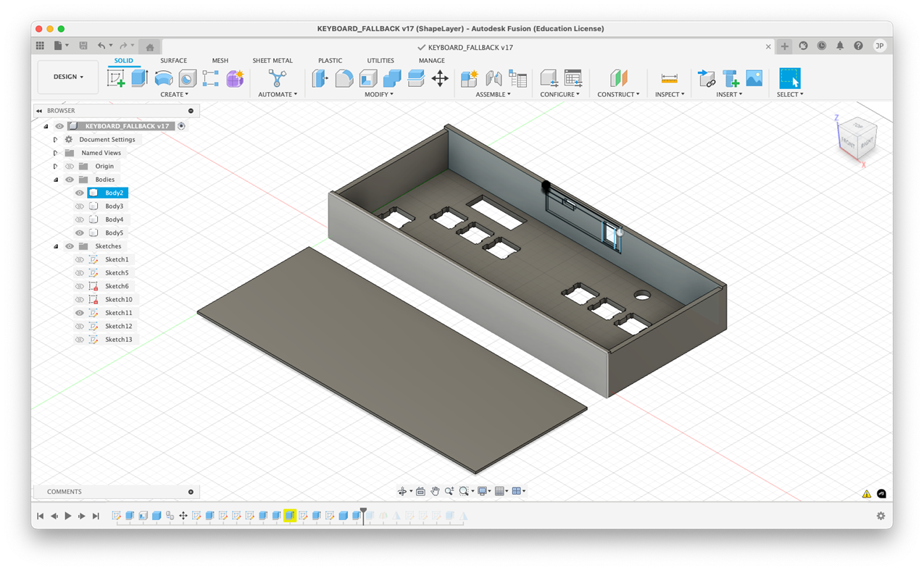Viewport: 924px width, 570px height.
Task: Click the Pan hand icon
Action: point(435,491)
